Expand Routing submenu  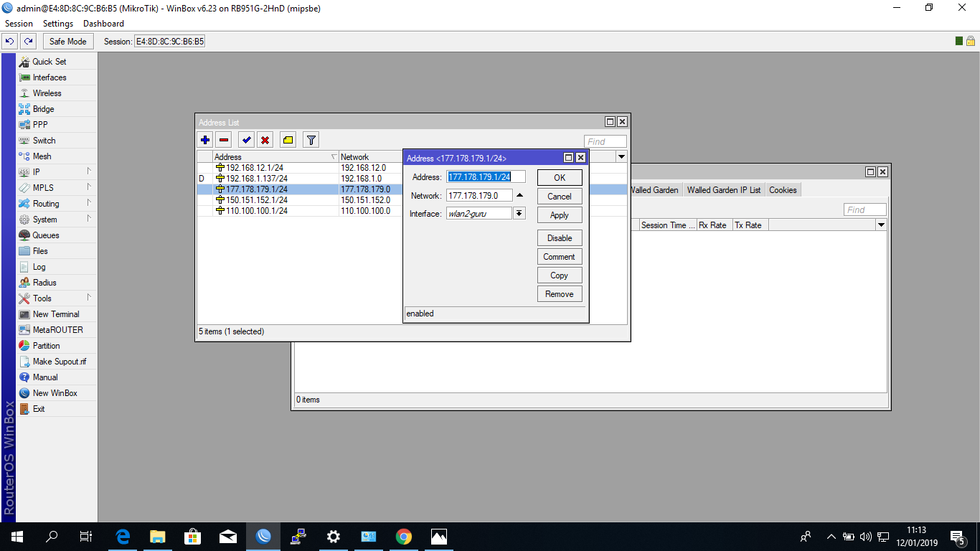(57, 204)
